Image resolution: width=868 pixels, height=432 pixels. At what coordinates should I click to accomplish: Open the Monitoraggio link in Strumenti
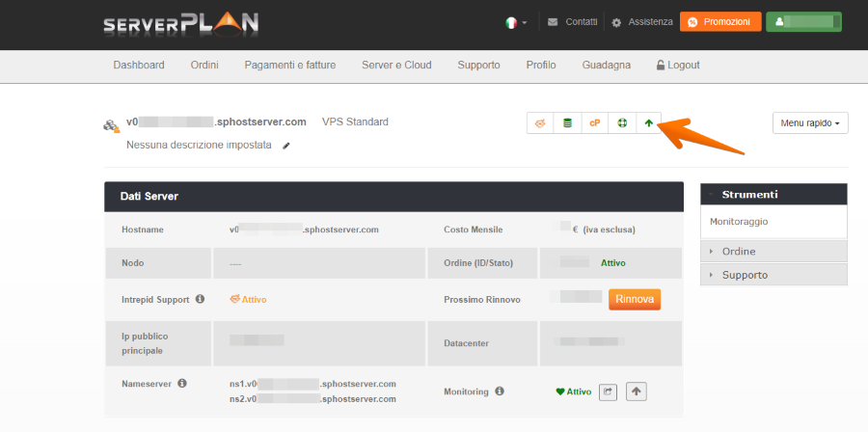739,222
